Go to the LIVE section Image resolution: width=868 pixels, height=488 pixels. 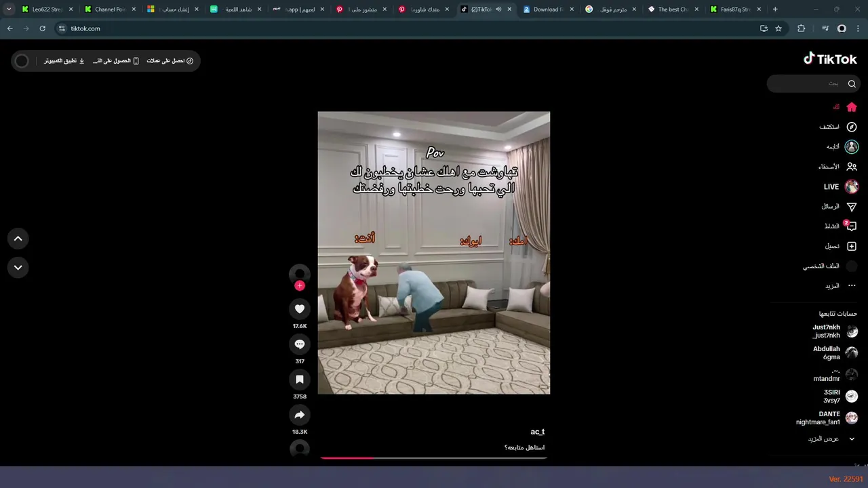(842, 186)
